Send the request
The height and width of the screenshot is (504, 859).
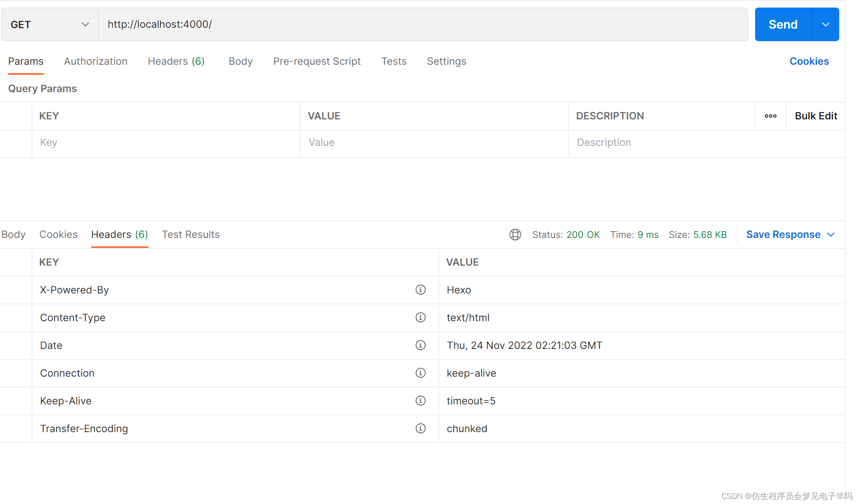pos(783,24)
